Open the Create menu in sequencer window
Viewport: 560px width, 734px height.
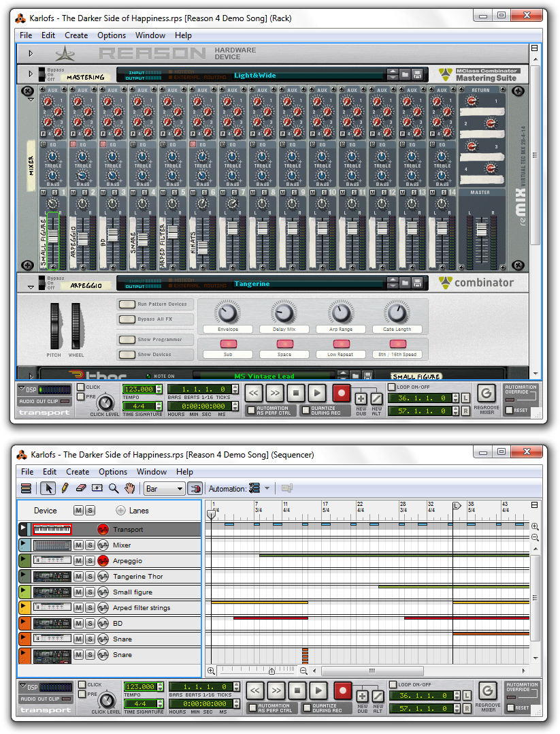[x=78, y=471]
